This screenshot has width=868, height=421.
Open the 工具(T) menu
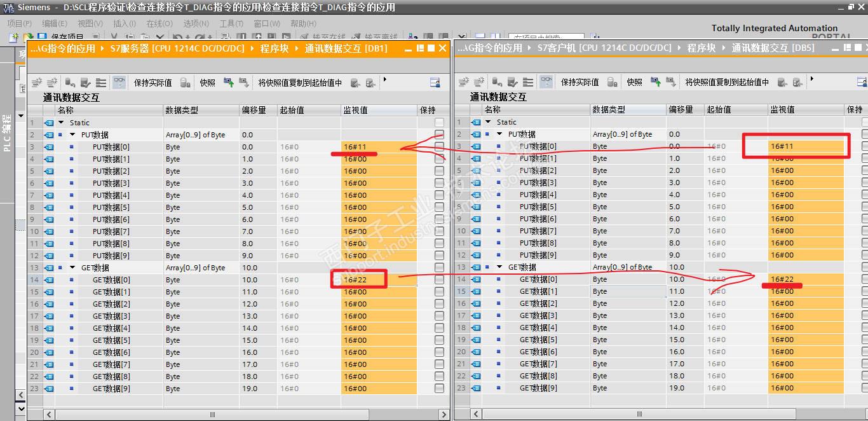(x=231, y=24)
